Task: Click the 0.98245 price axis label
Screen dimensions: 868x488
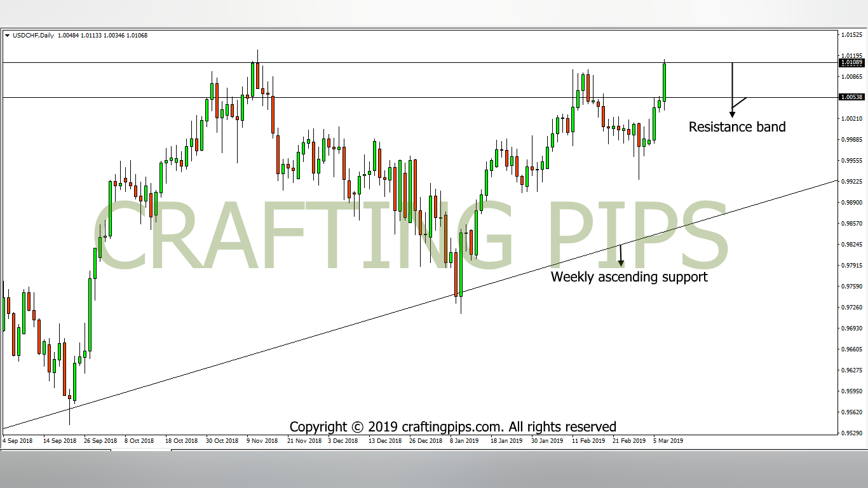Action: [x=851, y=245]
